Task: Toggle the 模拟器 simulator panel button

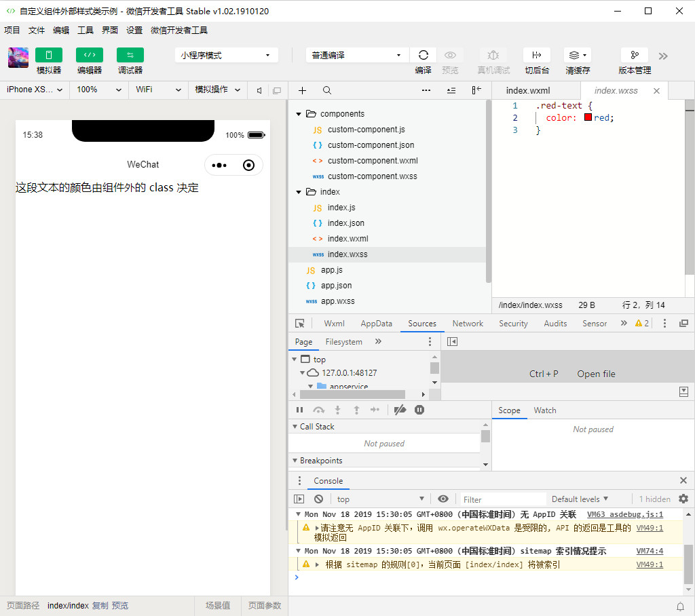Action: tap(49, 55)
